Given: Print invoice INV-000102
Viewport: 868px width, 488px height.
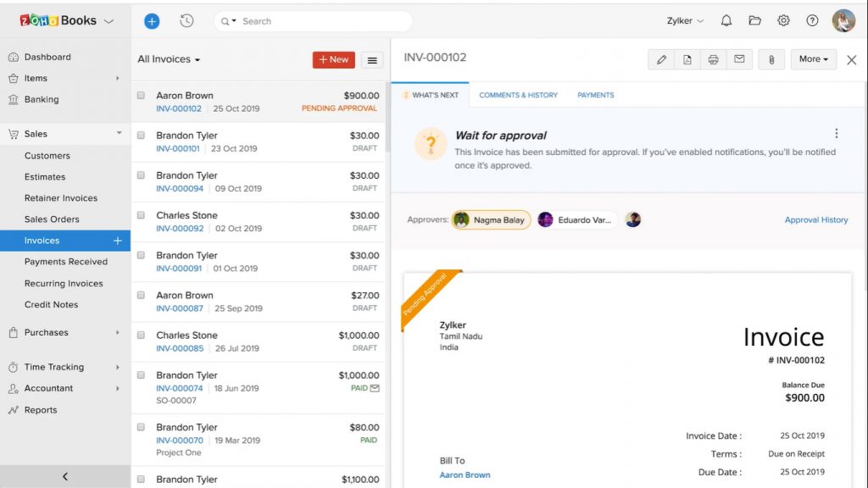Looking at the screenshot, I should pyautogui.click(x=713, y=59).
